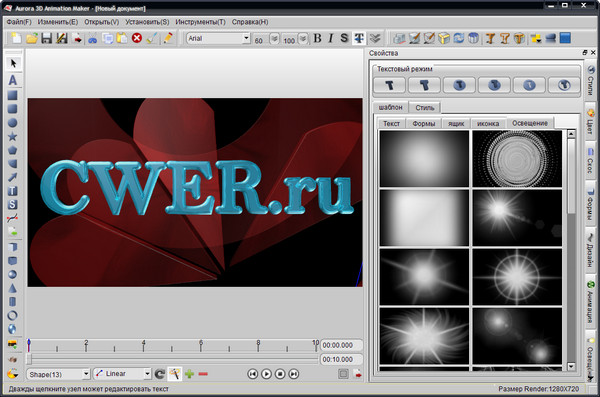Click the pencil edit icon
The height and width of the screenshot is (397, 600).
[168, 38]
